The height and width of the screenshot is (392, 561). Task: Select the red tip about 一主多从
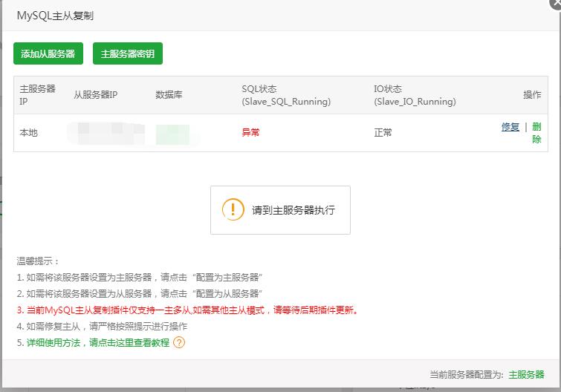point(187,310)
